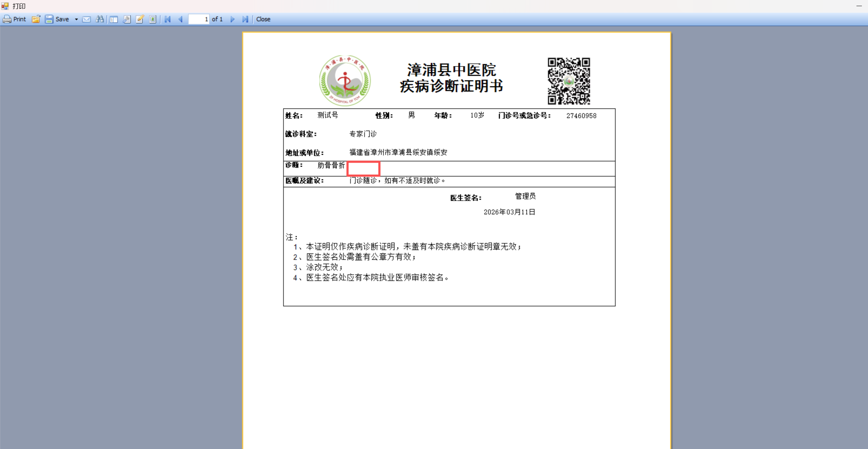Click the watermark page icon
868x449 pixels.
pyautogui.click(x=153, y=19)
